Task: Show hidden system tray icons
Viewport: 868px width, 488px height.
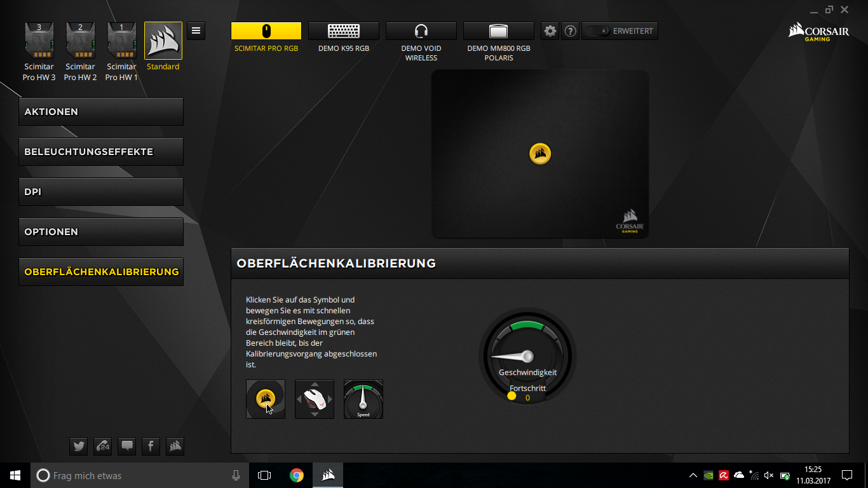Action: pyautogui.click(x=693, y=475)
